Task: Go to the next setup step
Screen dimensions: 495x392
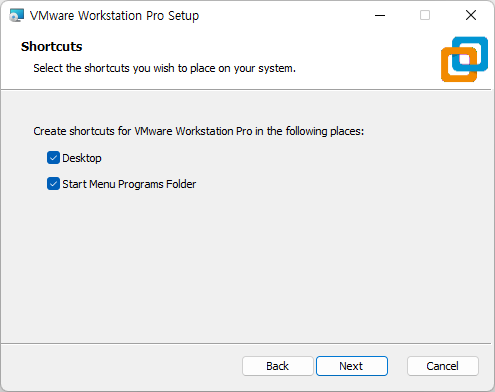Action: [352, 366]
